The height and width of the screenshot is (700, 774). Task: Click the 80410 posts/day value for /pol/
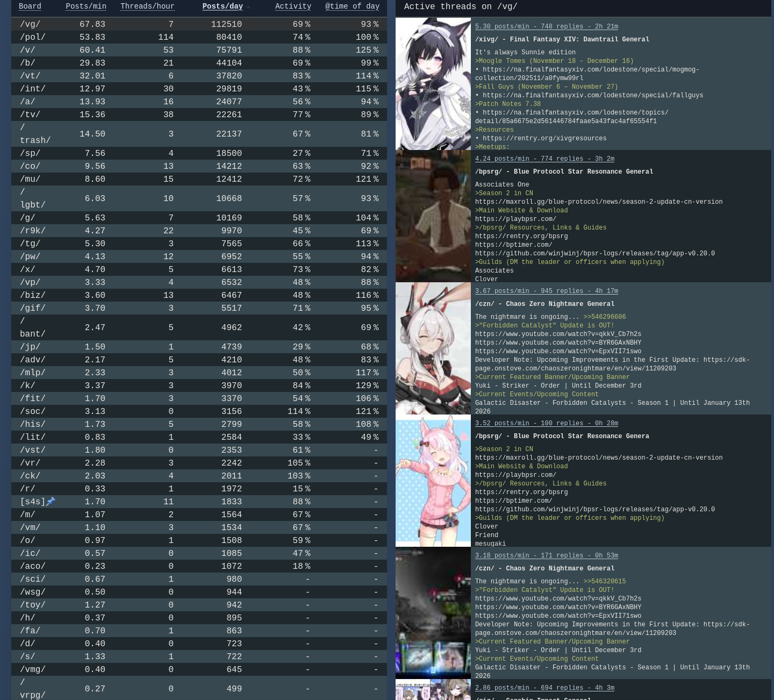click(229, 37)
